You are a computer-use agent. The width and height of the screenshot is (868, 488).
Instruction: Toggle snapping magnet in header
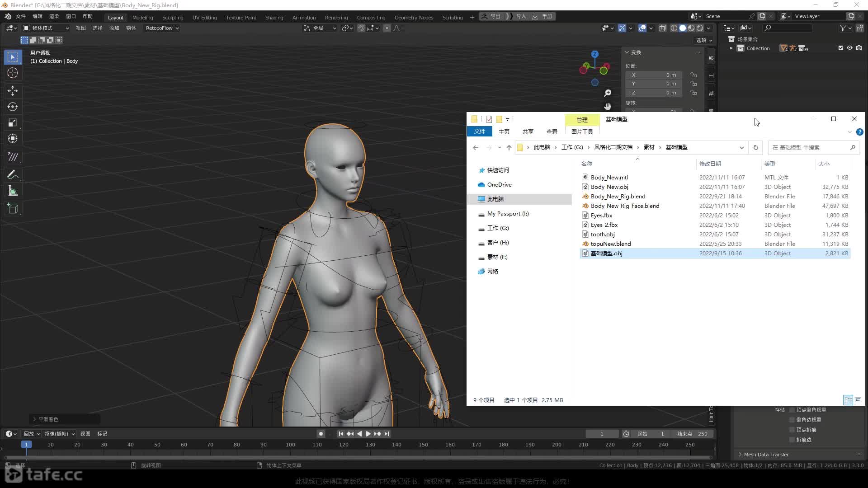click(x=361, y=28)
